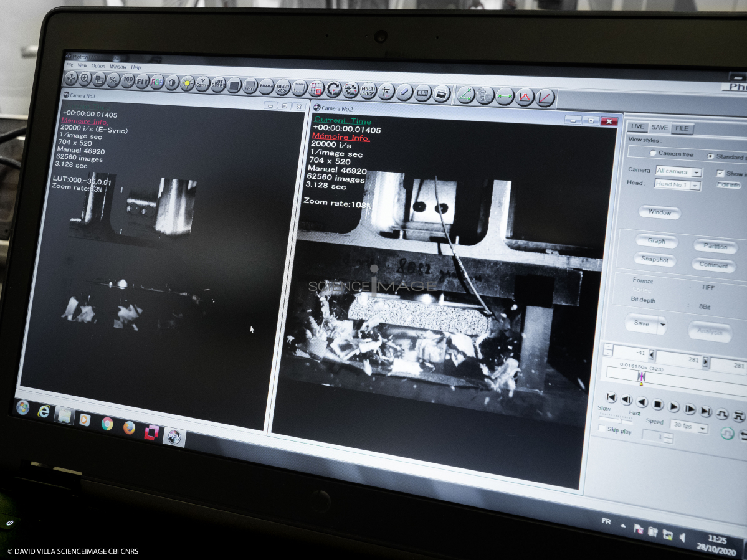Toggle the Show info checkbox

[720, 173]
